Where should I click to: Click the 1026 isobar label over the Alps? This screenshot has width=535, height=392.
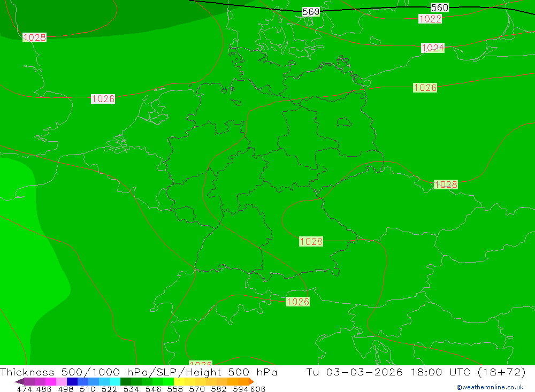click(x=298, y=302)
